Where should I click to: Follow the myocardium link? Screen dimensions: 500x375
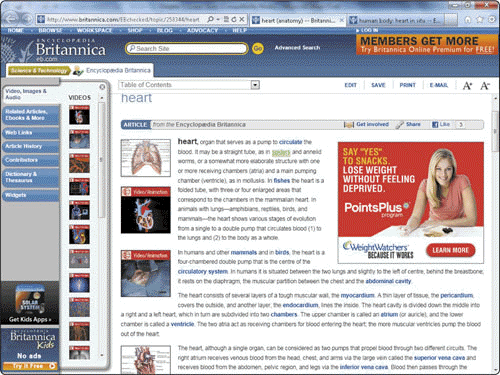[x=357, y=296]
